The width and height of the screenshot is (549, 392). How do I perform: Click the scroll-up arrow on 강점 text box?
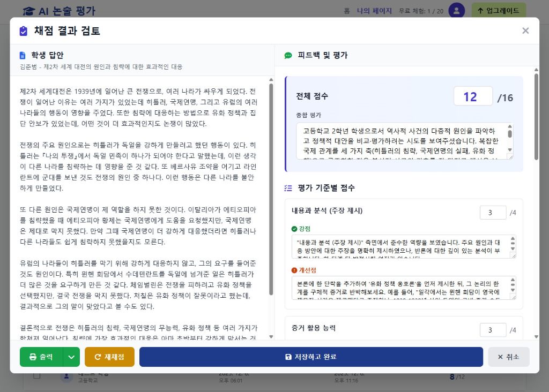pos(513,238)
